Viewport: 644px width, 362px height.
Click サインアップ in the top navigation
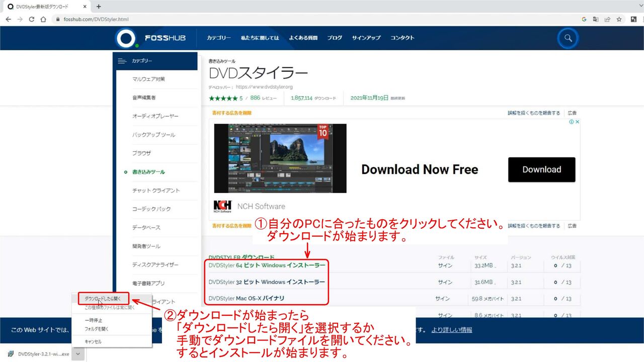point(366,38)
